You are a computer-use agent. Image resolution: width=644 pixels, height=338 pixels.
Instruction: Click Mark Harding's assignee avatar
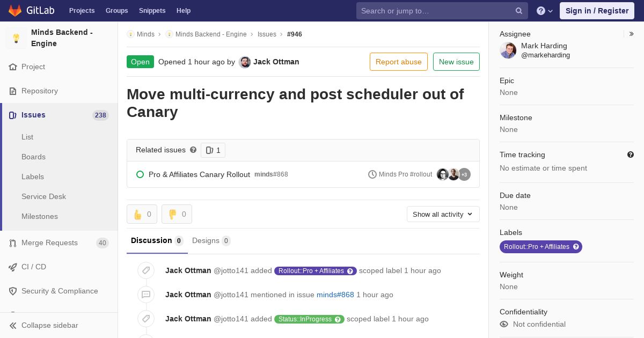click(x=508, y=50)
